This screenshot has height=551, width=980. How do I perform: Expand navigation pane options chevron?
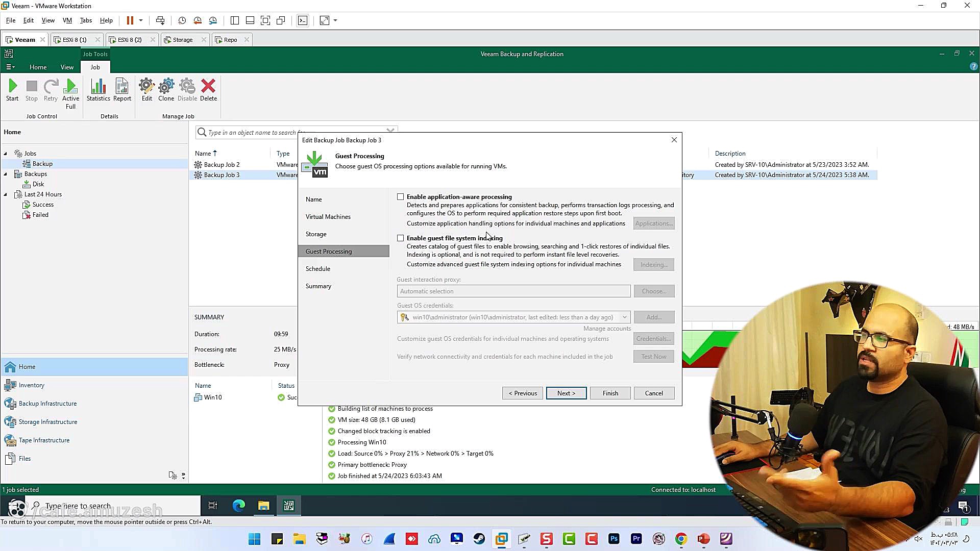pos(183,475)
